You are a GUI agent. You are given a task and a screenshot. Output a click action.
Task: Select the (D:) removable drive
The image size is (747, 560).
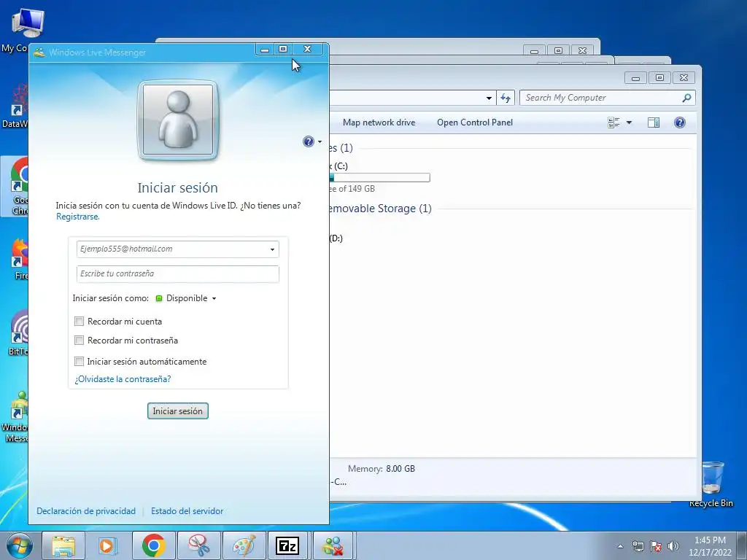point(336,238)
